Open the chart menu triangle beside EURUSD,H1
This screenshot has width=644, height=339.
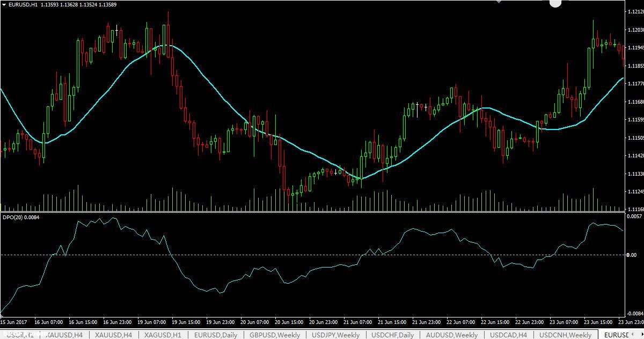tap(4, 4)
